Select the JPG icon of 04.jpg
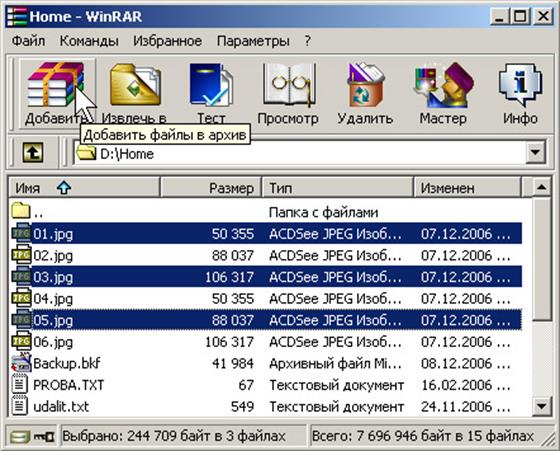 (x=21, y=298)
